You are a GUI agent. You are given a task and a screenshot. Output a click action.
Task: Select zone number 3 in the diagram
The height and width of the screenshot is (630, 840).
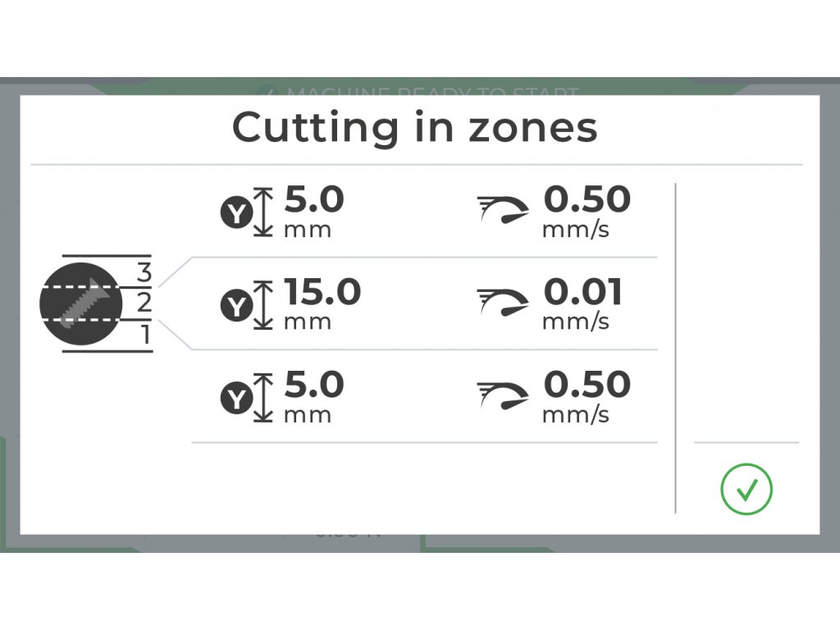[144, 272]
